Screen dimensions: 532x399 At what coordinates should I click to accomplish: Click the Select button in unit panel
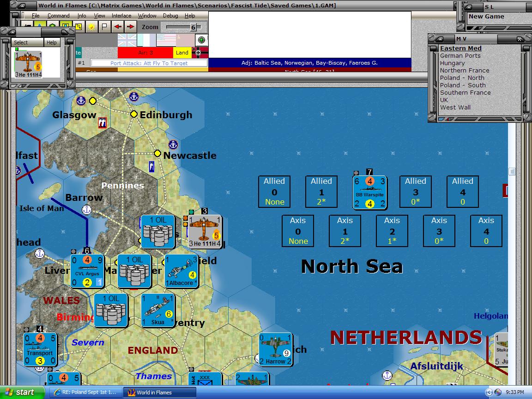point(27,42)
